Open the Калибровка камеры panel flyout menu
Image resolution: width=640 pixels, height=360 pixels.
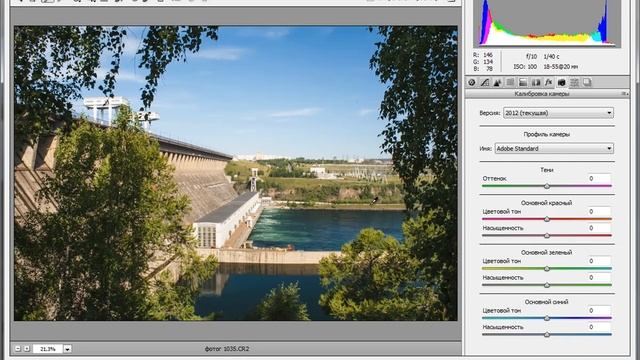624,94
